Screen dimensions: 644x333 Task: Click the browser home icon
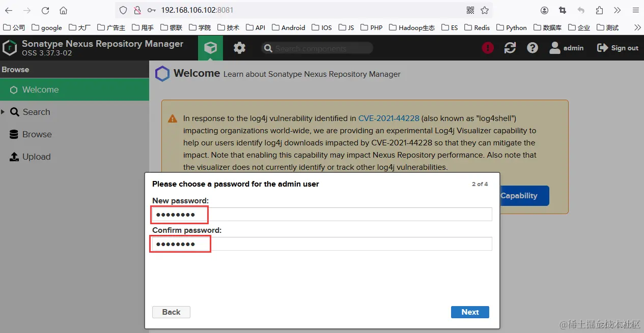pyautogui.click(x=63, y=10)
